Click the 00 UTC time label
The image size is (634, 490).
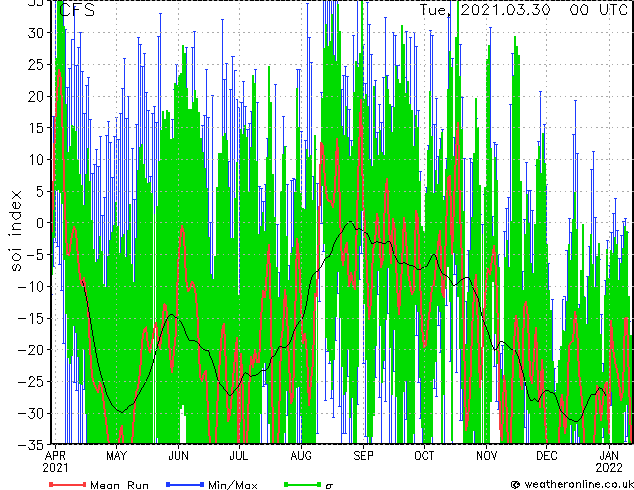pos(598,10)
